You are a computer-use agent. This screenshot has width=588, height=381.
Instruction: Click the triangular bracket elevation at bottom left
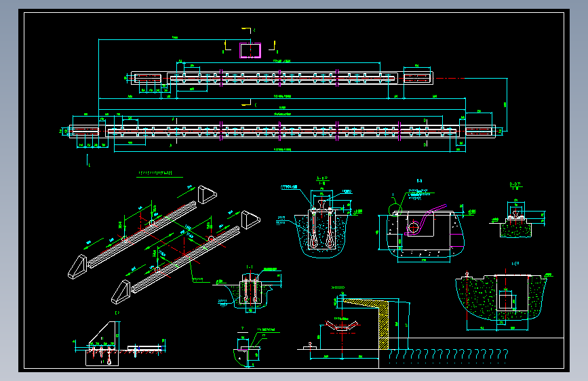[103, 343]
